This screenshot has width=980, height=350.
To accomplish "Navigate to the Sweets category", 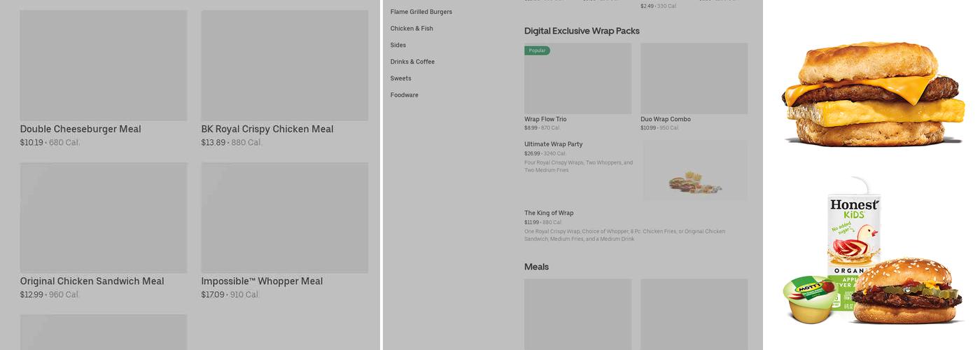I will coord(400,78).
